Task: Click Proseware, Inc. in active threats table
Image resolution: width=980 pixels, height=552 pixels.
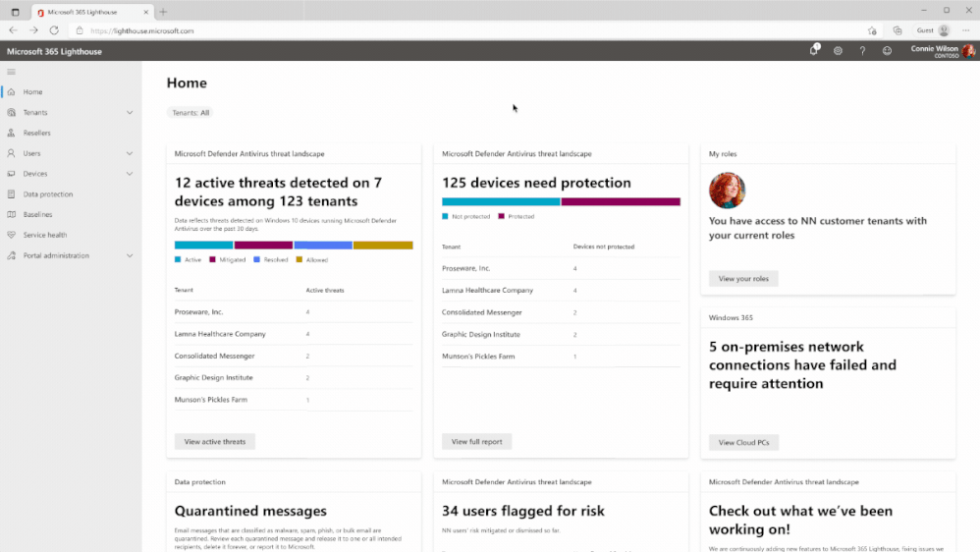Action: 198,311
